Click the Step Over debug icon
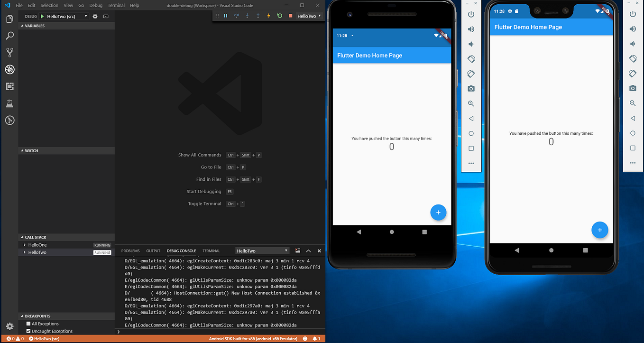 click(x=236, y=16)
